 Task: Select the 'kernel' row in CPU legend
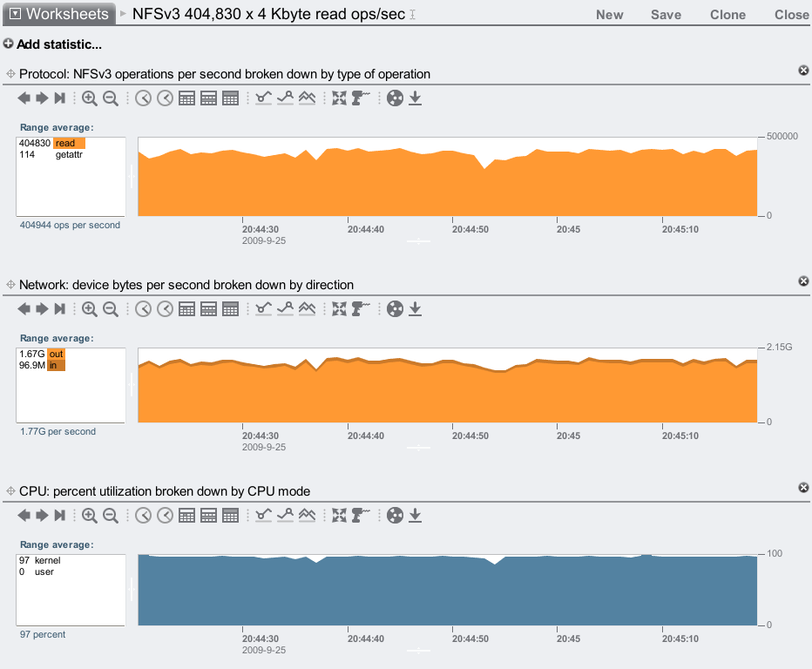(47, 560)
